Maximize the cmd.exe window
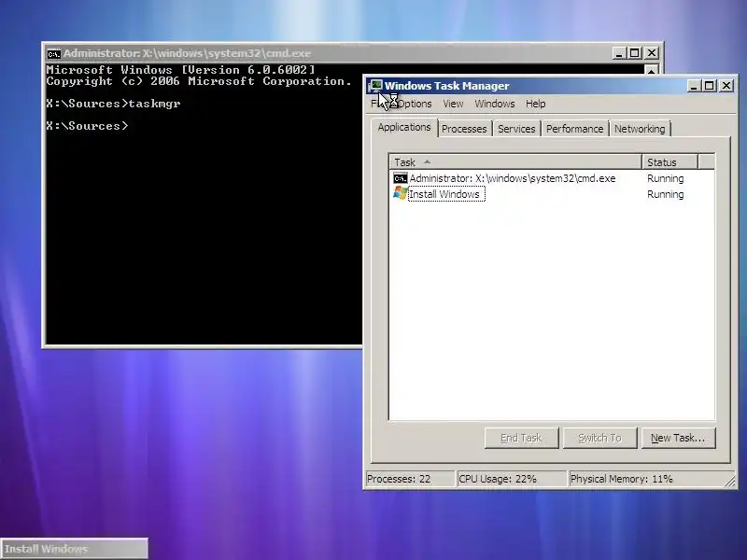Image resolution: width=747 pixels, height=560 pixels. coord(635,53)
